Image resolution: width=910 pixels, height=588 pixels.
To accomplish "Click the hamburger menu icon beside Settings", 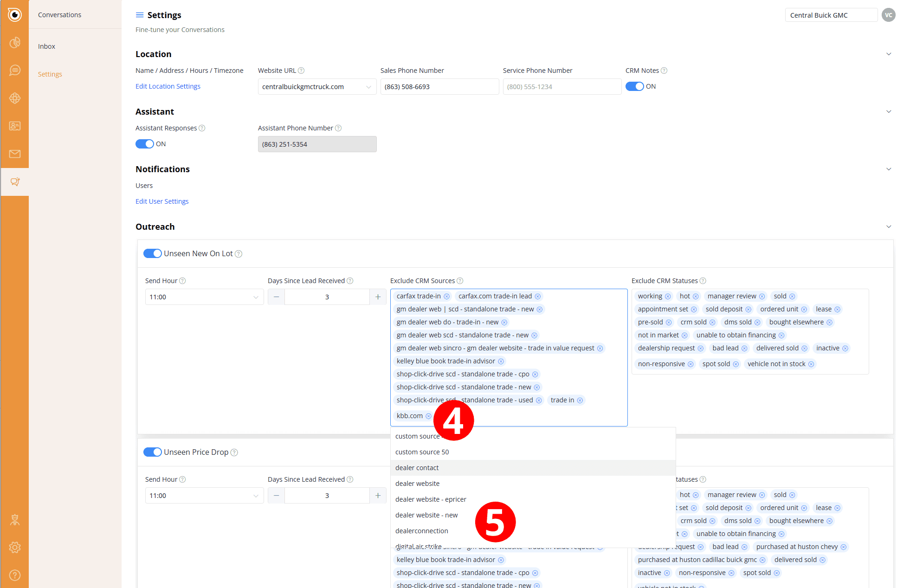I will tap(139, 15).
